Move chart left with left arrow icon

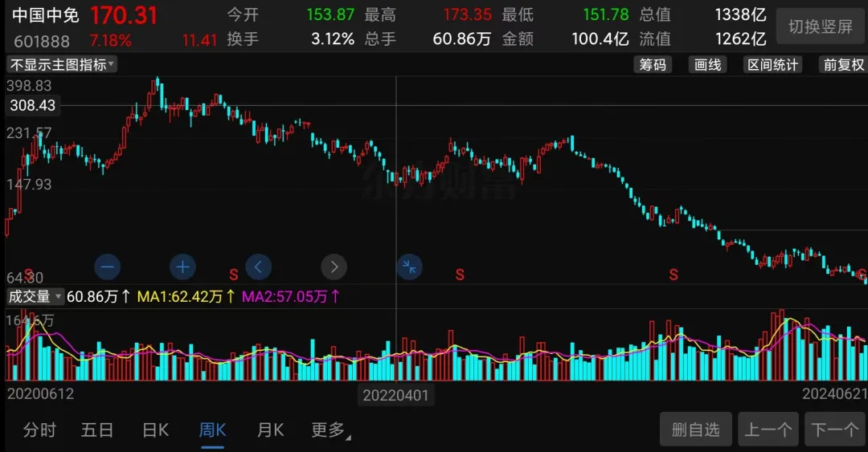click(x=258, y=267)
